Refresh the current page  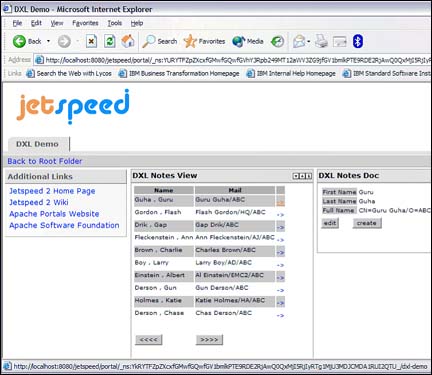(x=110, y=41)
